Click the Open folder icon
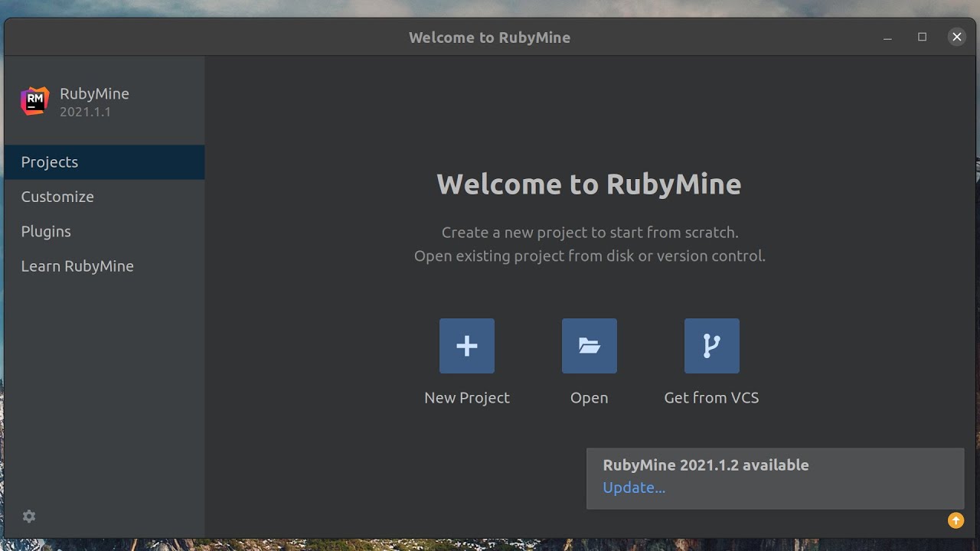The width and height of the screenshot is (980, 551). pyautogui.click(x=590, y=346)
